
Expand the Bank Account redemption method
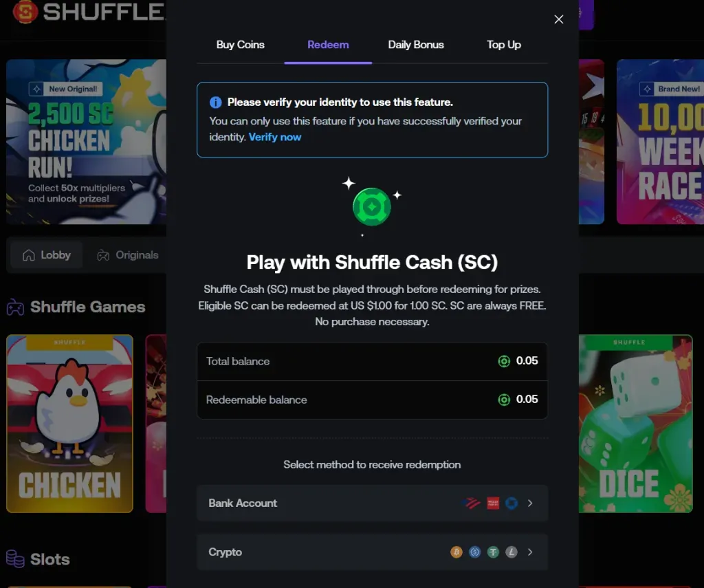[372, 503]
